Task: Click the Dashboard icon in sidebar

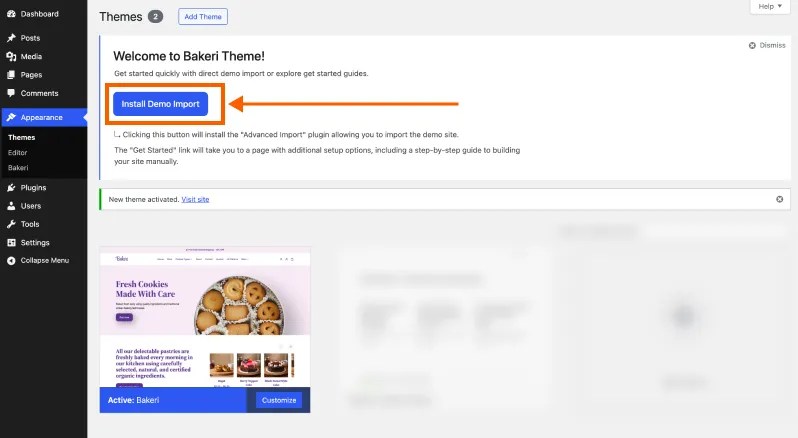Action: 11,14
